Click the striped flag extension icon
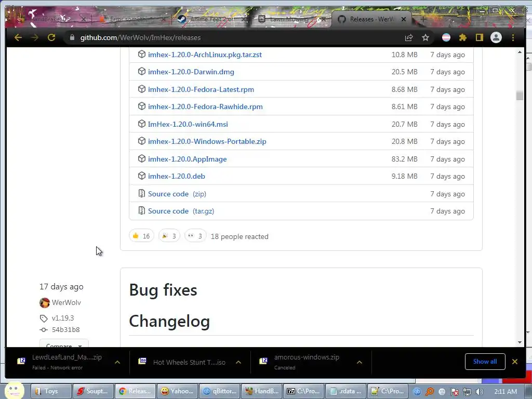This screenshot has height=399, width=532. (446, 37)
